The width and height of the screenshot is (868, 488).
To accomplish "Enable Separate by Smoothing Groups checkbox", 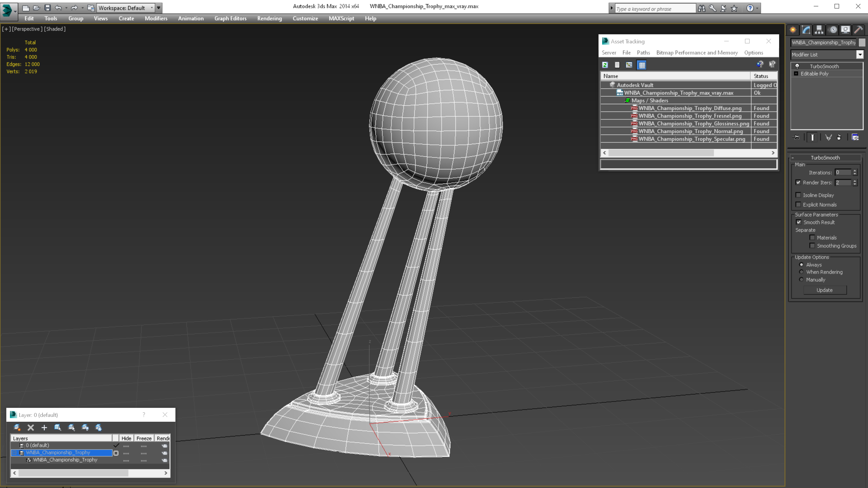I will pos(813,246).
